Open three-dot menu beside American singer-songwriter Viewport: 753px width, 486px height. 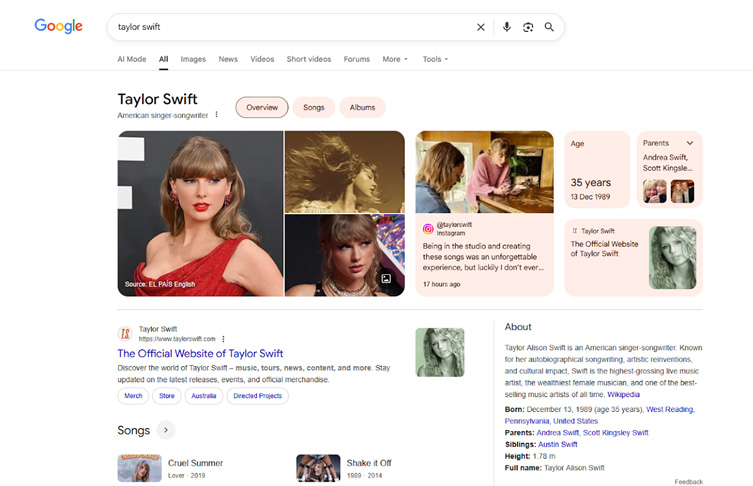216,115
